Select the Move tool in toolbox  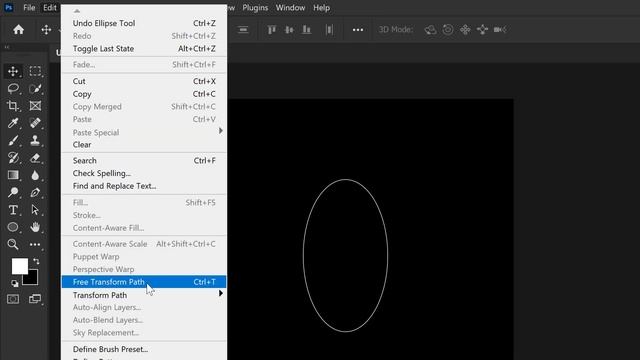tap(13, 71)
